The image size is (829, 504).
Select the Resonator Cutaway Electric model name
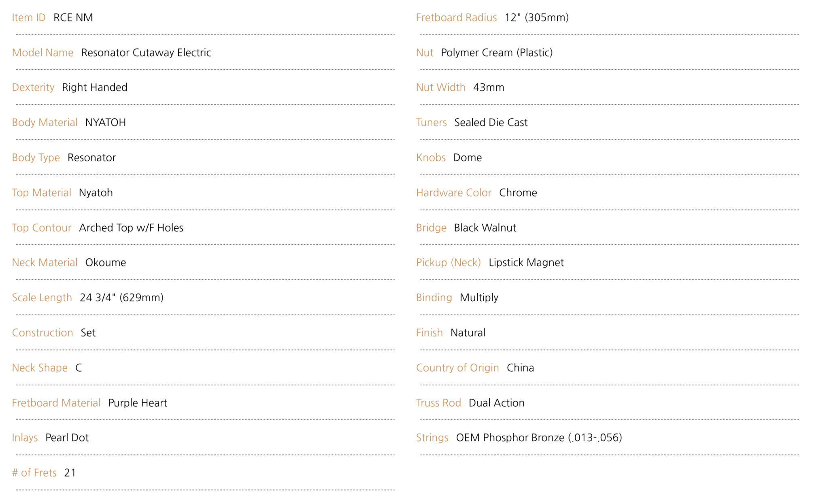(x=146, y=53)
